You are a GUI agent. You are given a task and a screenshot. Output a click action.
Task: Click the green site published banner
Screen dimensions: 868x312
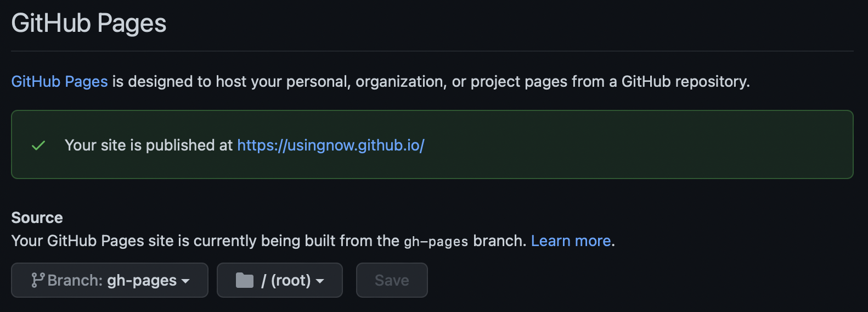[x=432, y=144]
